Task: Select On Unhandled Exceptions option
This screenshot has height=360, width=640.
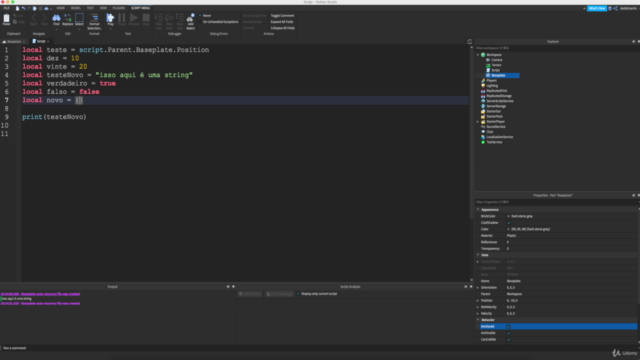Action: (220, 22)
